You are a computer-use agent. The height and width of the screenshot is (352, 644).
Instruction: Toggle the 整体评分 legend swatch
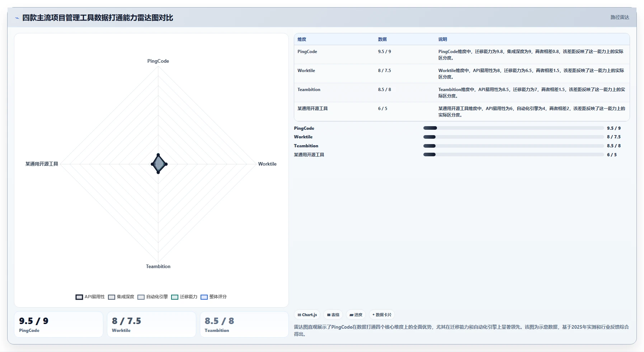(204, 297)
